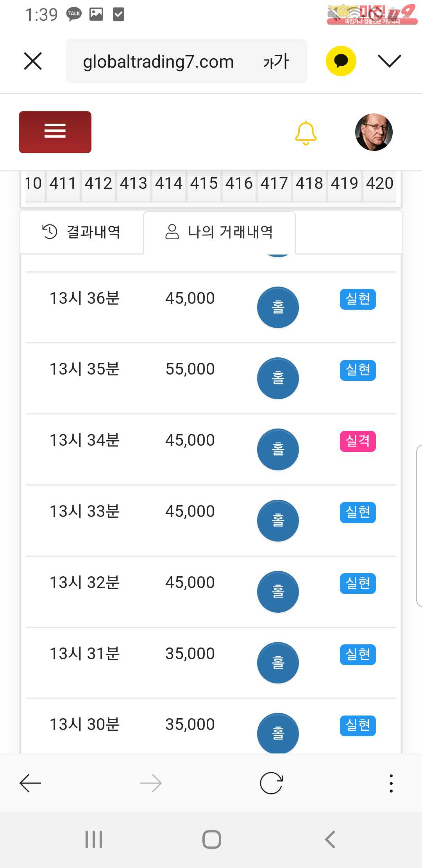Reload the page with refresh icon
The height and width of the screenshot is (868, 422).
pos(271,783)
